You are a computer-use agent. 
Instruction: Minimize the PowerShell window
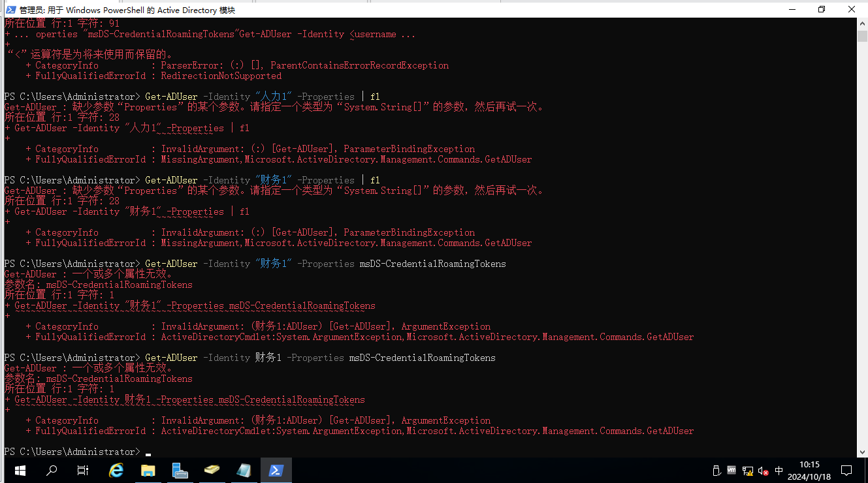coord(792,9)
